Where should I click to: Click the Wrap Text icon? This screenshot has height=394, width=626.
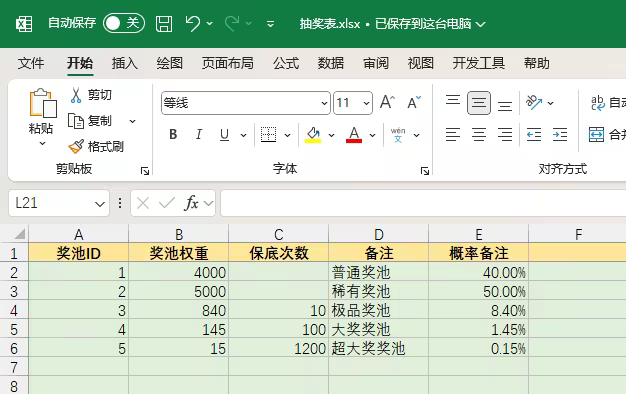pyautogui.click(x=598, y=103)
